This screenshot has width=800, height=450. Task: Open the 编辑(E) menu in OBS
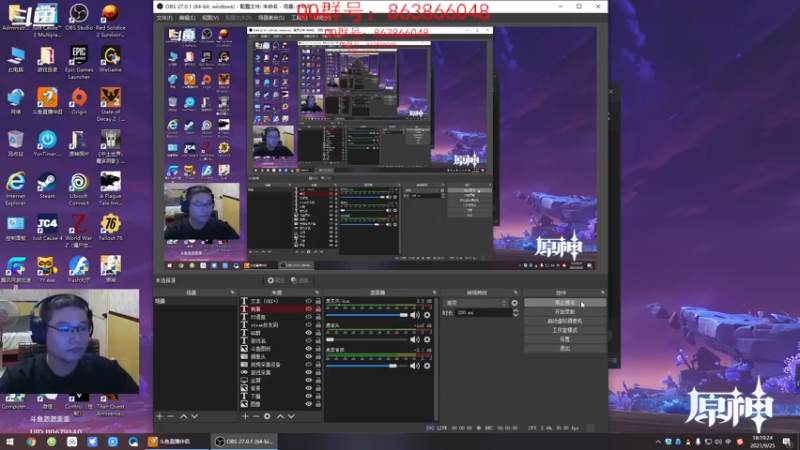tap(187, 18)
